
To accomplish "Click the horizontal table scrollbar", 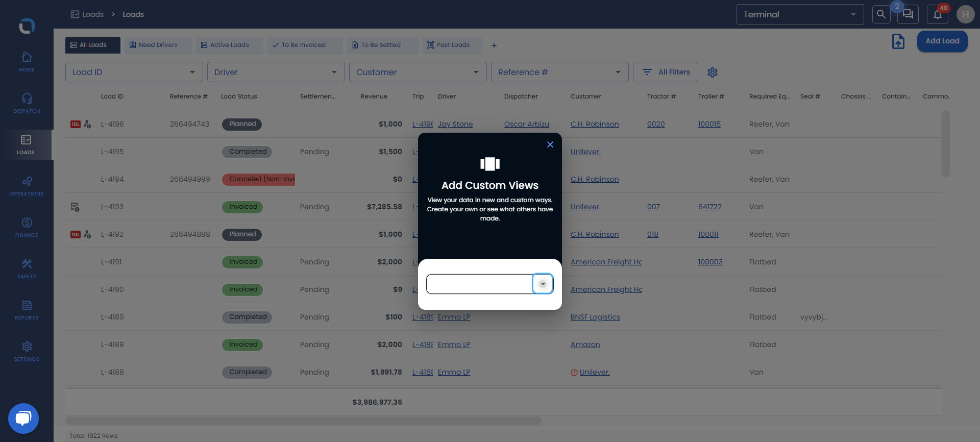I will (x=303, y=421).
